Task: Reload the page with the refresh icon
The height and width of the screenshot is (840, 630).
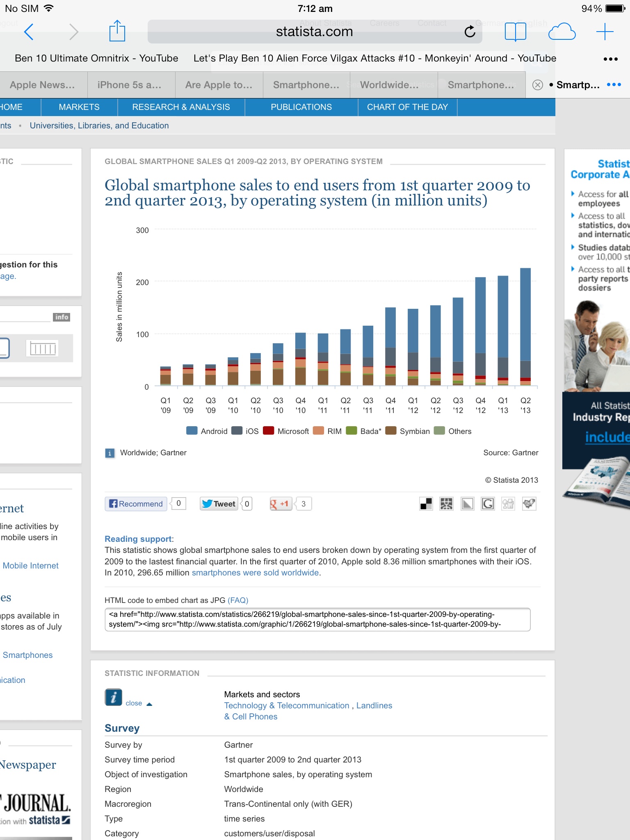Action: click(470, 31)
